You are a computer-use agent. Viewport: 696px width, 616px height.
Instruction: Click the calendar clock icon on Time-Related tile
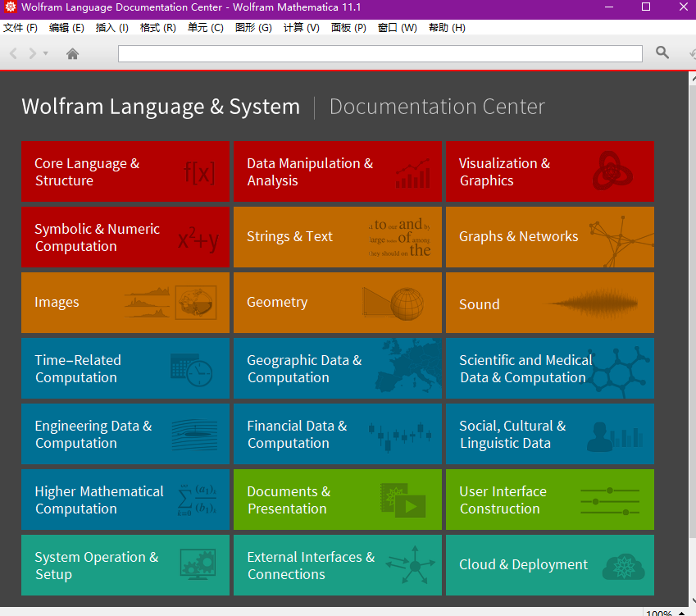[191, 369]
